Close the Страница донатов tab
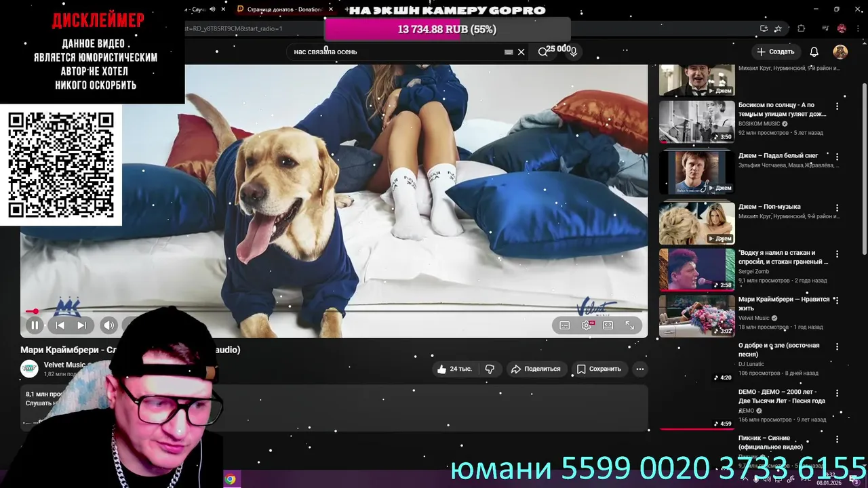Viewport: 868px width, 488px height. click(x=331, y=9)
